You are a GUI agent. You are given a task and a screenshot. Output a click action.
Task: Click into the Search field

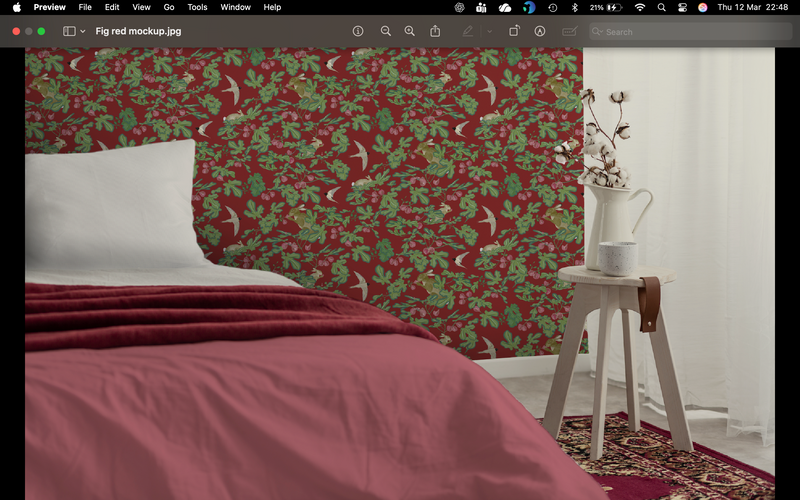pos(690,32)
